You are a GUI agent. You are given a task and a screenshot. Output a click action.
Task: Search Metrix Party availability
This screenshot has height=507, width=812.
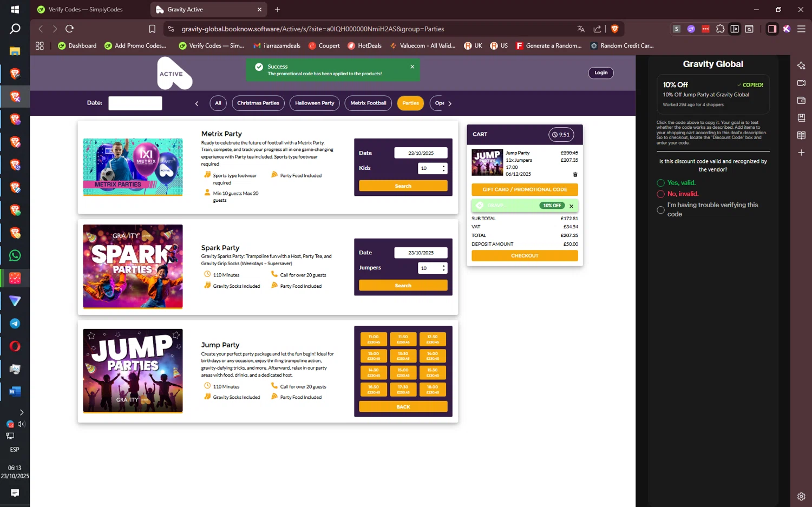pyautogui.click(x=403, y=186)
